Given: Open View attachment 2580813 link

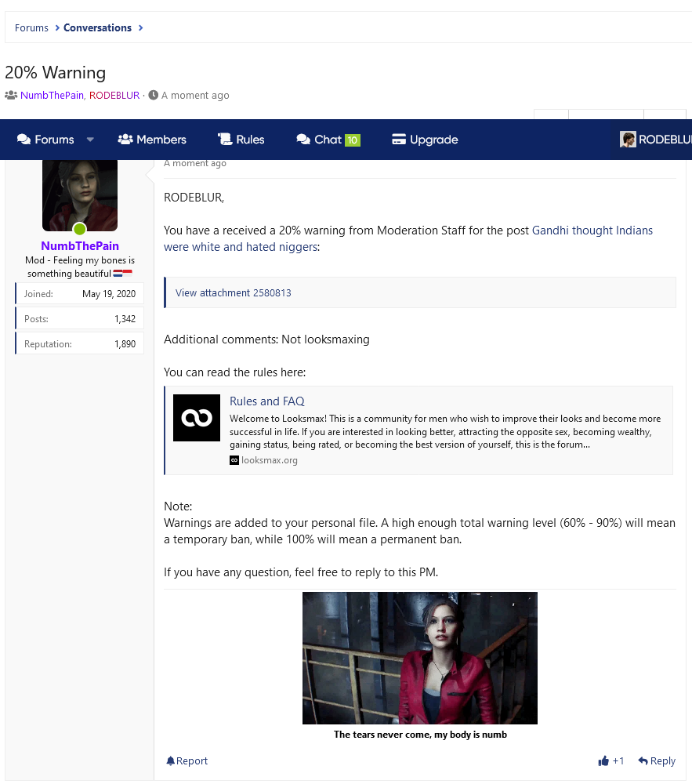Looking at the screenshot, I should [234, 292].
